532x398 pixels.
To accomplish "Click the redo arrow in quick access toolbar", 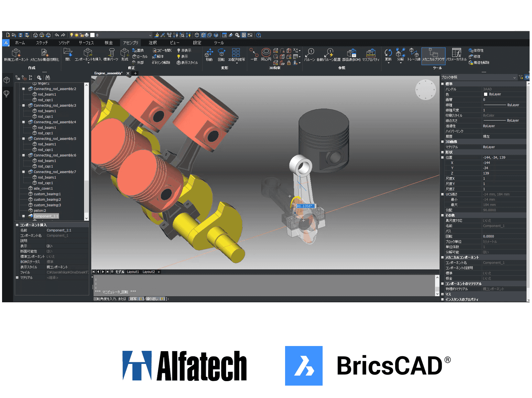I will pyautogui.click(x=63, y=35).
